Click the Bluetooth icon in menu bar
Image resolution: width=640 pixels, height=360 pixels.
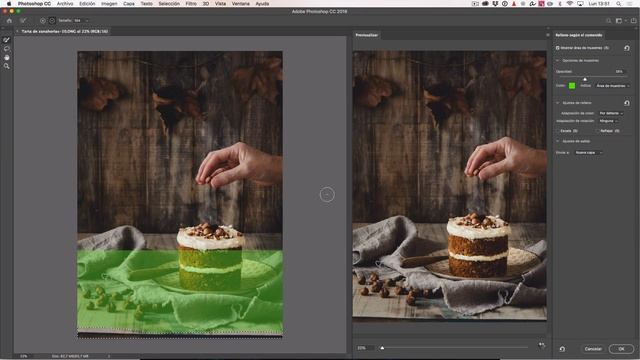(x=560, y=4)
